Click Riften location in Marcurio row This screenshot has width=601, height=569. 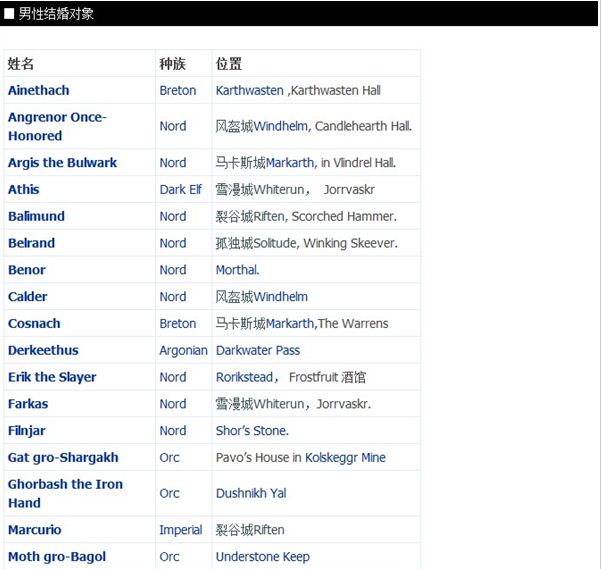pos(250,530)
